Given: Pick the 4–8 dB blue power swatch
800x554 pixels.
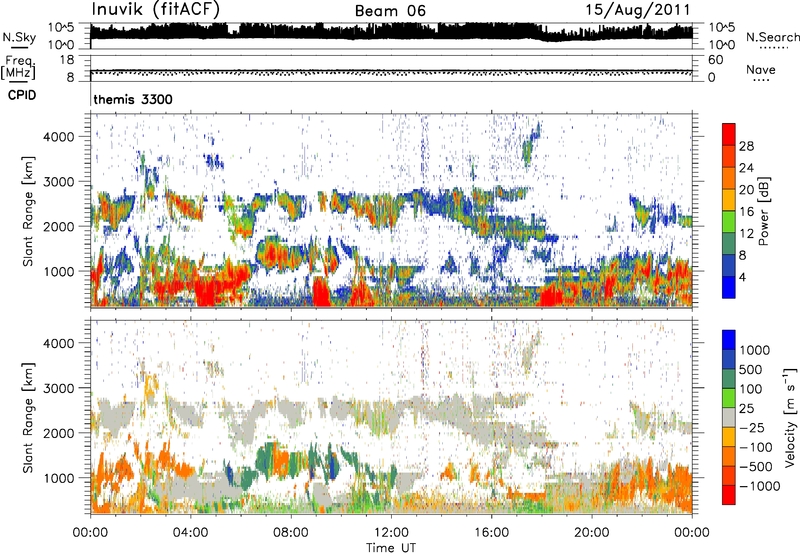Looking at the screenshot, I should [x=729, y=266].
